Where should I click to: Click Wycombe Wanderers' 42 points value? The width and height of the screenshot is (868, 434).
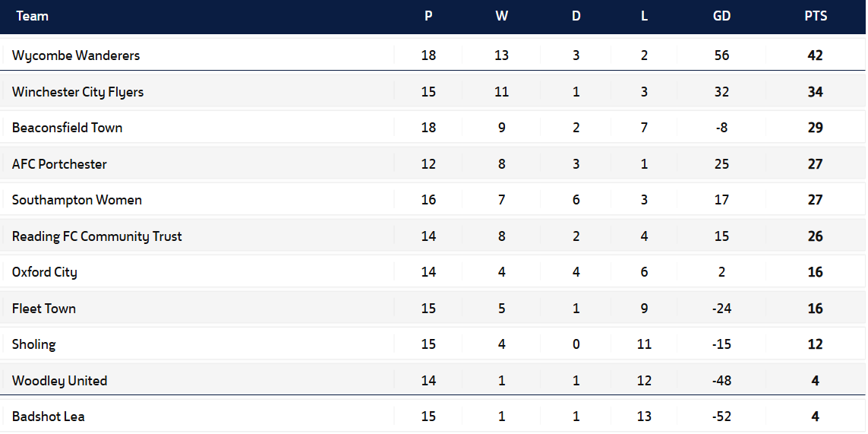click(x=815, y=55)
